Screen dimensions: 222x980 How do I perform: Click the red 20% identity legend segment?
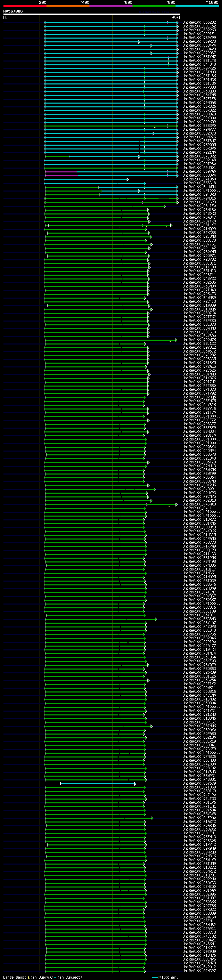tap(25, 6)
